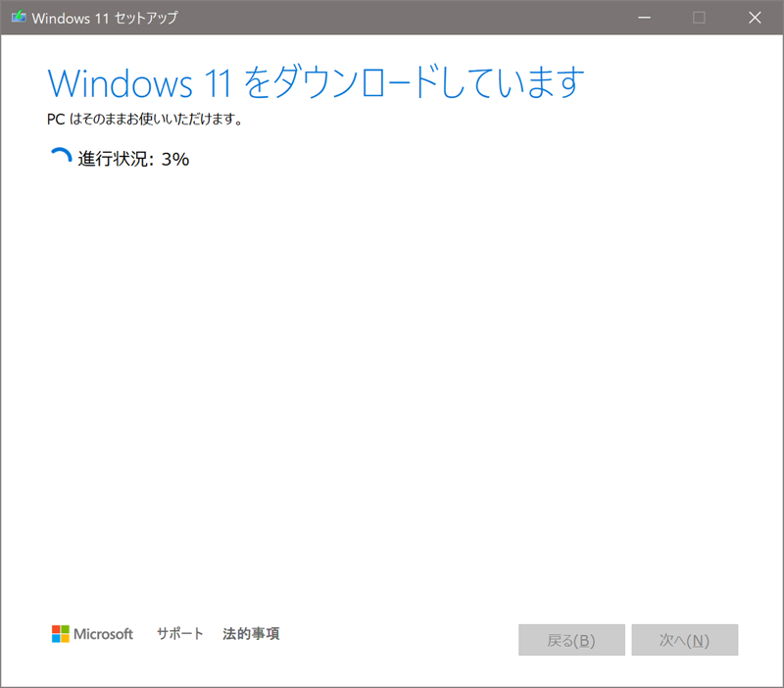The image size is (784, 688).
Task: Click the 次へ(N) button
Action: [684, 640]
